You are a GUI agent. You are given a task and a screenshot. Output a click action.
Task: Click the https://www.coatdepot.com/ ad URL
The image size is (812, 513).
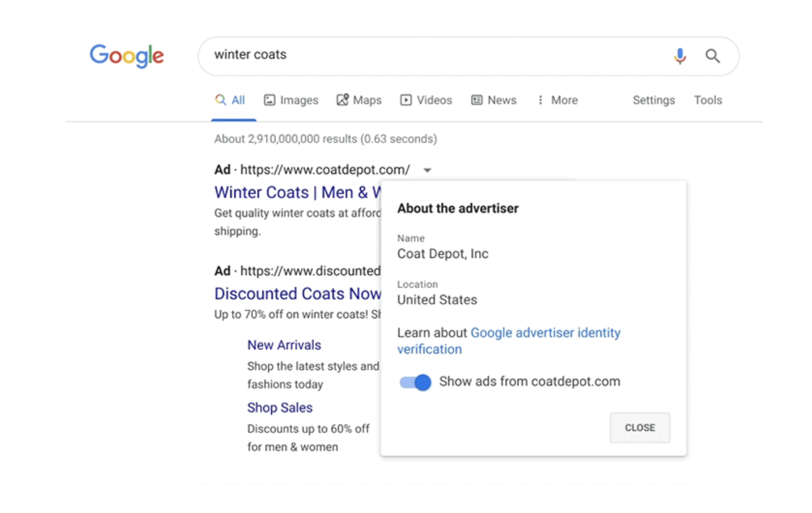point(325,170)
